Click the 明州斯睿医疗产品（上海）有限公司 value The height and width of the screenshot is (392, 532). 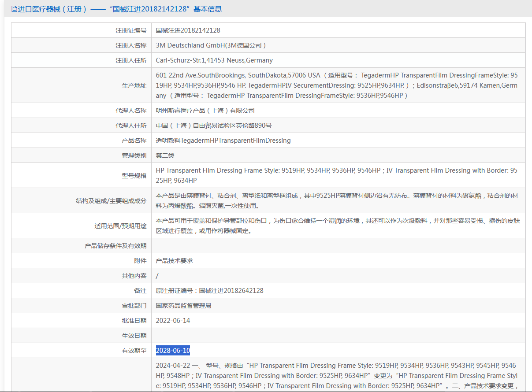[205, 111]
